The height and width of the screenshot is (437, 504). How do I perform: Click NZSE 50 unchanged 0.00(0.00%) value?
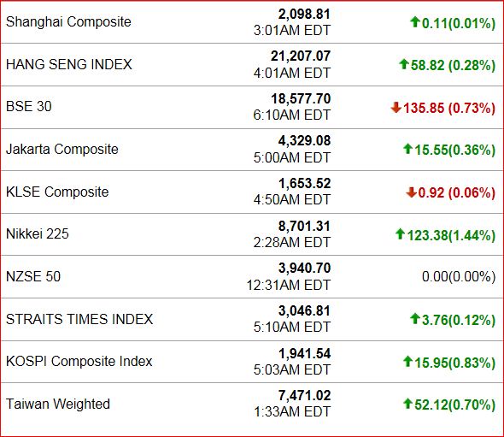coord(459,277)
